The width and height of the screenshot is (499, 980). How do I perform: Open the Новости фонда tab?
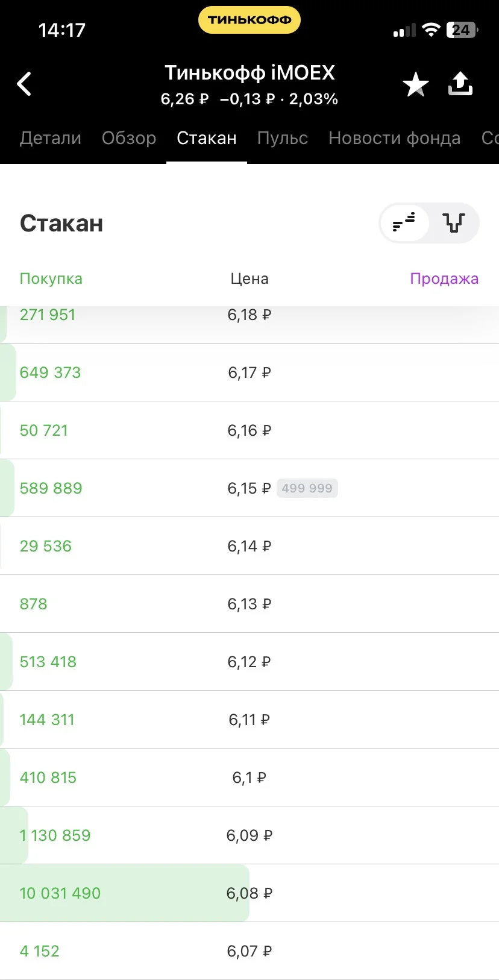tap(395, 138)
